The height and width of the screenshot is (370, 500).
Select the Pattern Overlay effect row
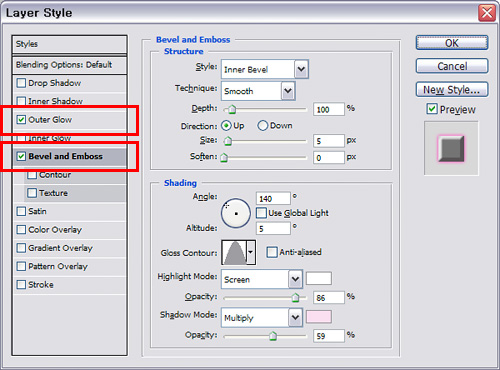click(69, 266)
